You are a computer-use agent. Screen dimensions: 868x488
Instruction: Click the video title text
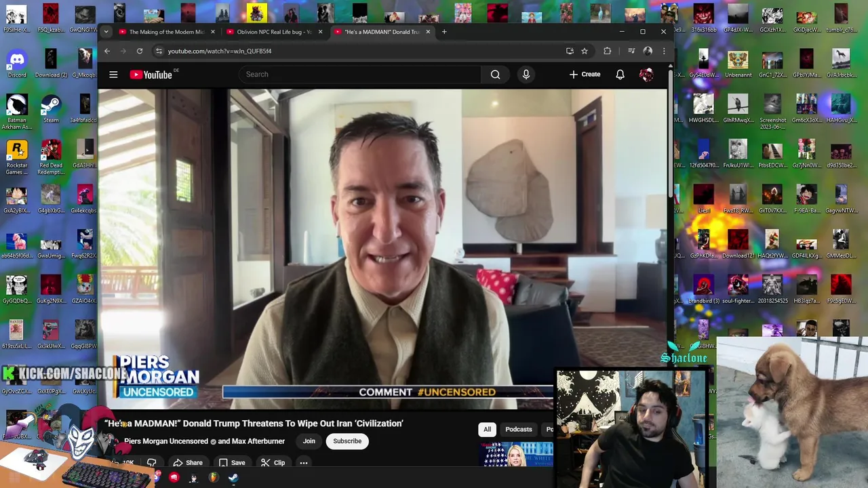(x=254, y=424)
